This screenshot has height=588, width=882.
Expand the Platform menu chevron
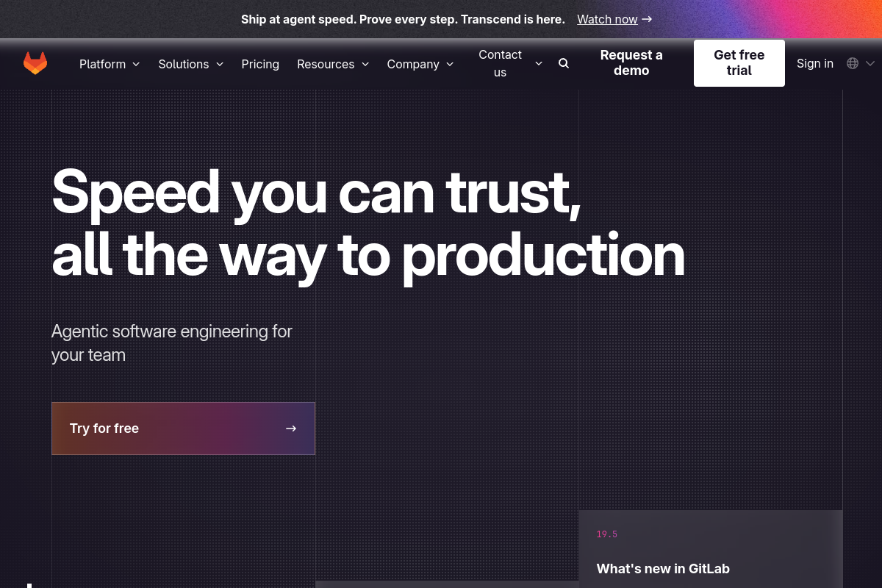click(136, 64)
